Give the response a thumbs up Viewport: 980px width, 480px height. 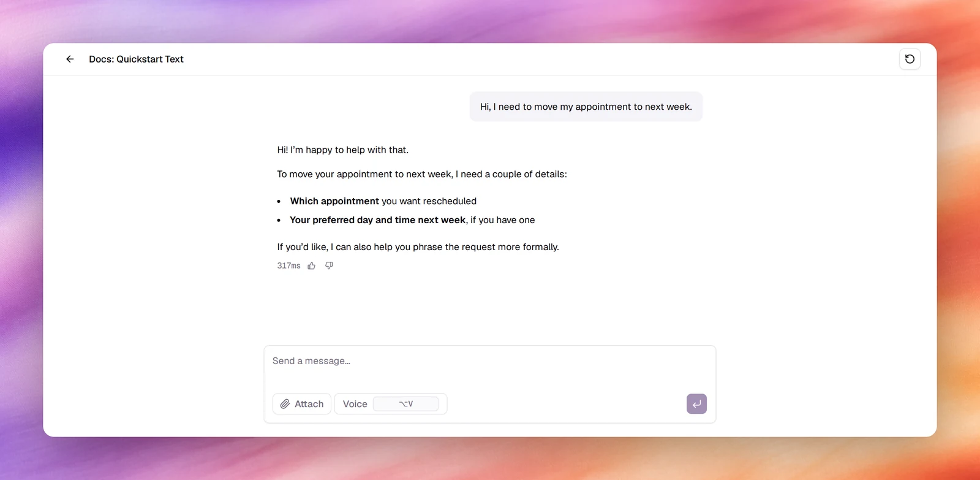tap(312, 266)
